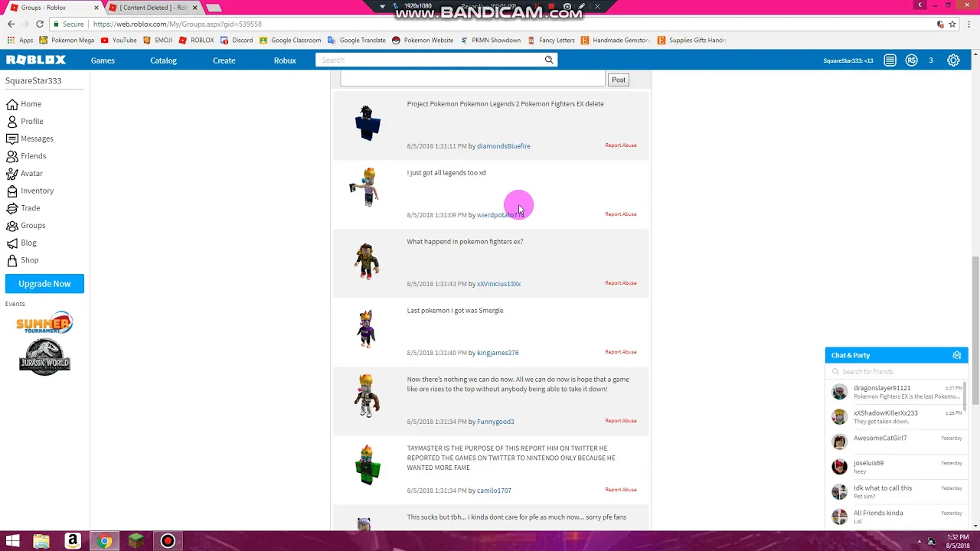Click the group wall post text box
The height and width of the screenshot is (551, 980).
click(x=472, y=78)
